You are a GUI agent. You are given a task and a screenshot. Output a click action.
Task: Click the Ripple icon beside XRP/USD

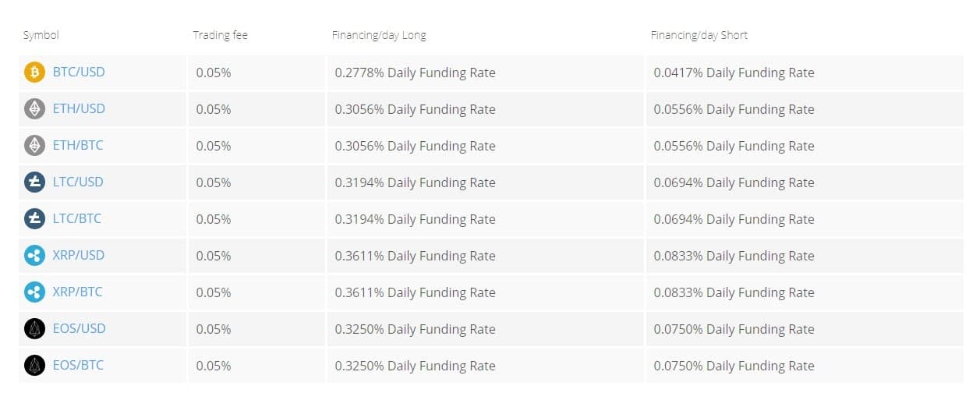(34, 256)
